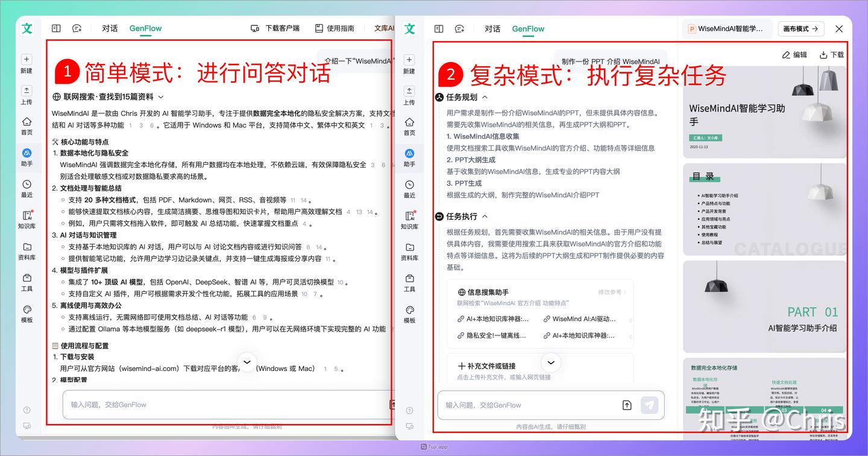Click the send arrow icon in GenFlow
This screenshot has width=868, height=456.
coord(650,405)
